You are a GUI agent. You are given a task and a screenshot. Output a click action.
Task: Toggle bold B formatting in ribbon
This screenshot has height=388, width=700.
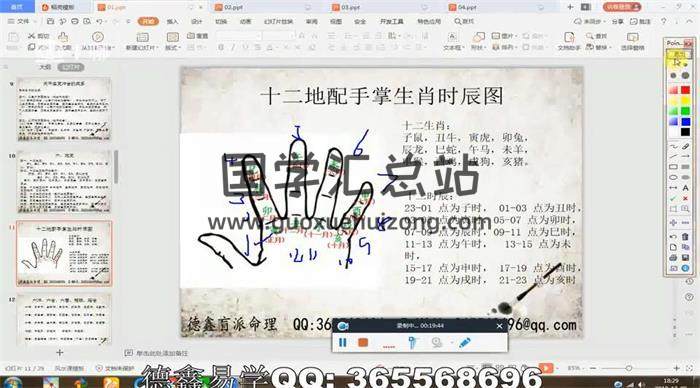221,47
